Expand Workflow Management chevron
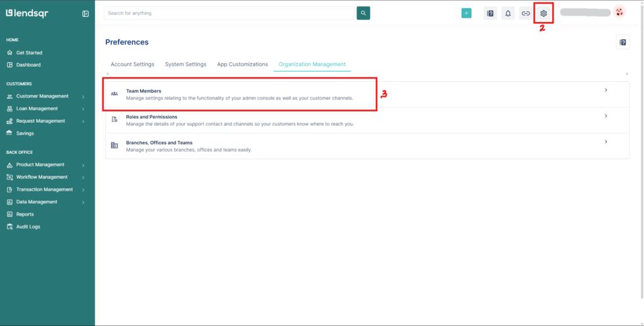The height and width of the screenshot is (326, 644). pyautogui.click(x=83, y=177)
